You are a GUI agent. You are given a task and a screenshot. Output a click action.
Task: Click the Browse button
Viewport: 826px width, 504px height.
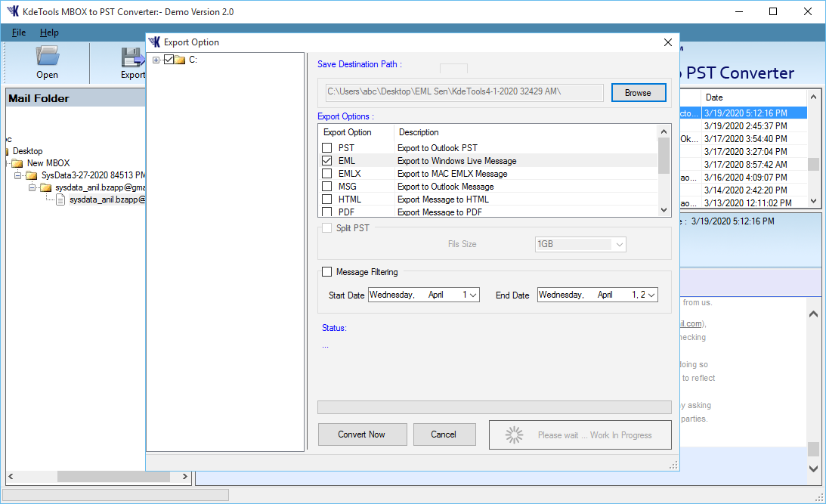(x=639, y=93)
